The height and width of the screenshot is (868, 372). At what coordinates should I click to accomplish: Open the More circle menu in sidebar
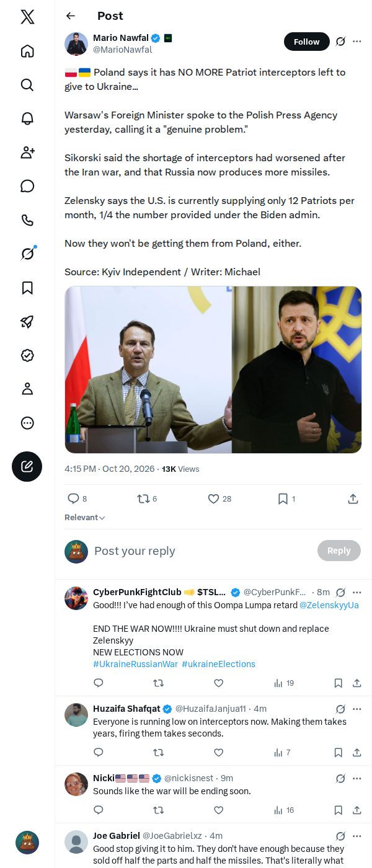click(x=27, y=423)
